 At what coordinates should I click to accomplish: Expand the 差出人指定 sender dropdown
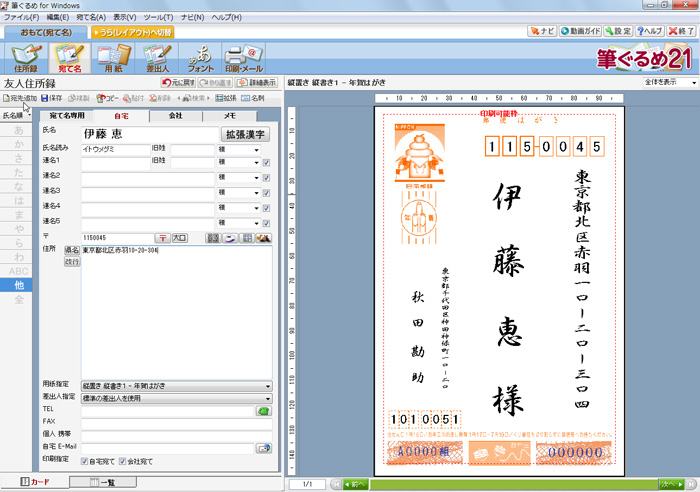(x=175, y=397)
